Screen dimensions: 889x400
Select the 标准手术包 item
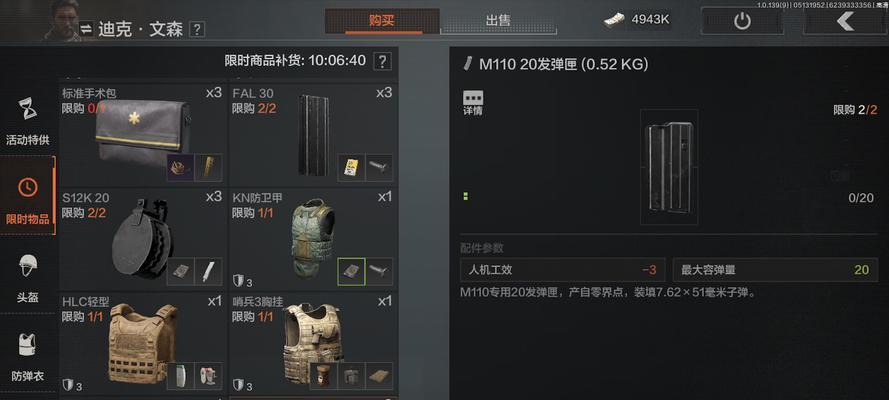click(x=142, y=134)
